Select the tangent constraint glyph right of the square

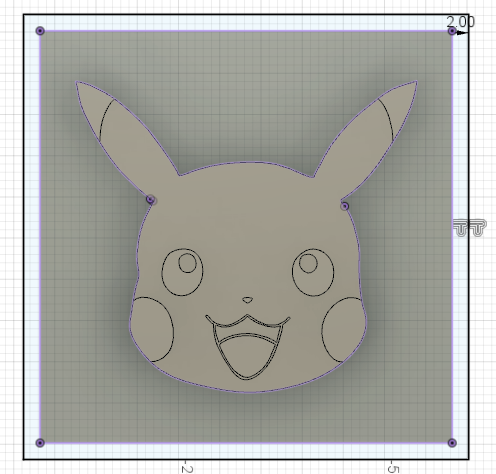[470, 228]
